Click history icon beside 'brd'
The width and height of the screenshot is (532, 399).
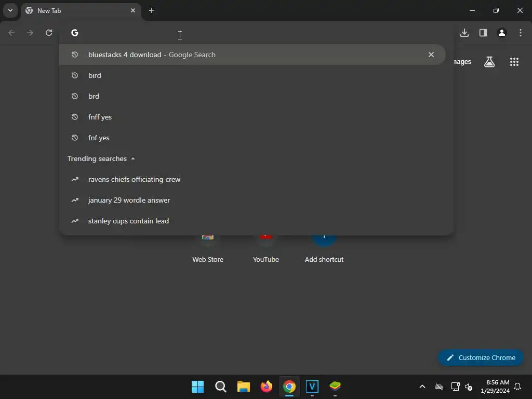(75, 96)
